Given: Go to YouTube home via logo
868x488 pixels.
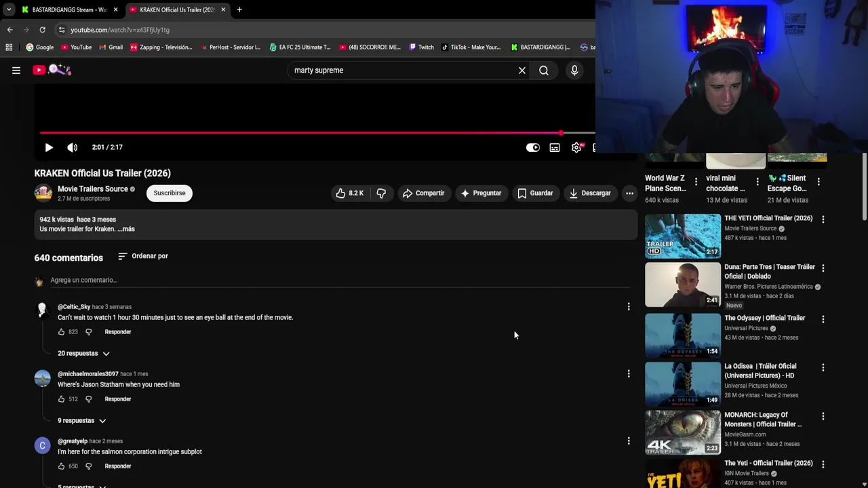Looking at the screenshot, I should (52, 70).
